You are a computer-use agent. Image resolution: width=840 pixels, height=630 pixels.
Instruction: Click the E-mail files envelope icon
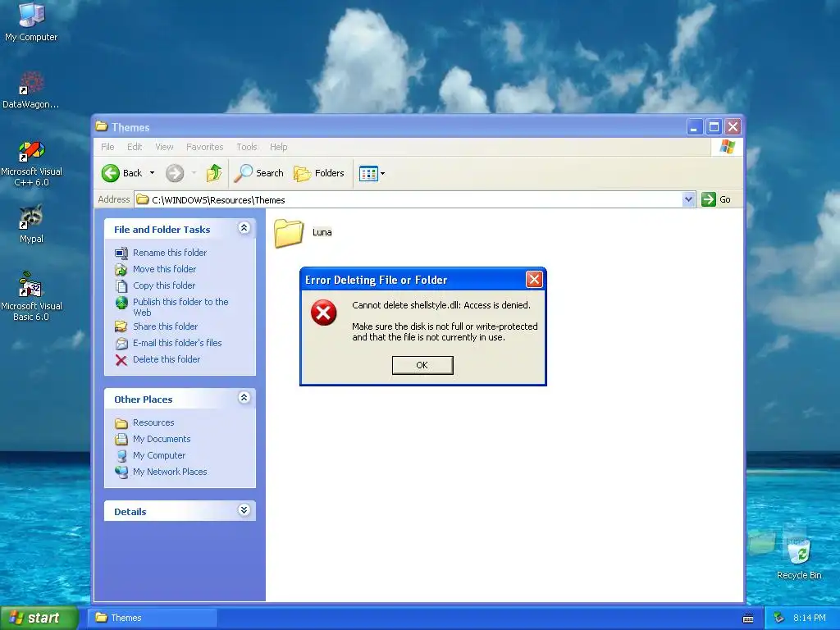[121, 344]
